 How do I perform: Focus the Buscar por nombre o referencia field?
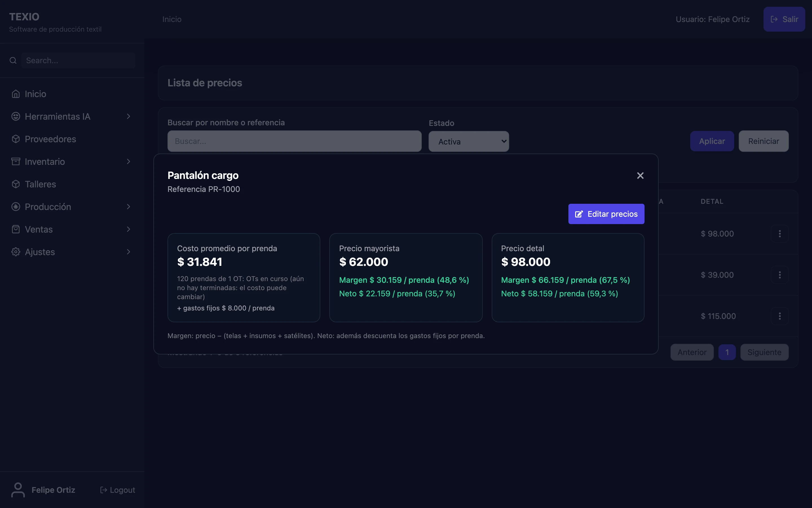click(x=294, y=141)
